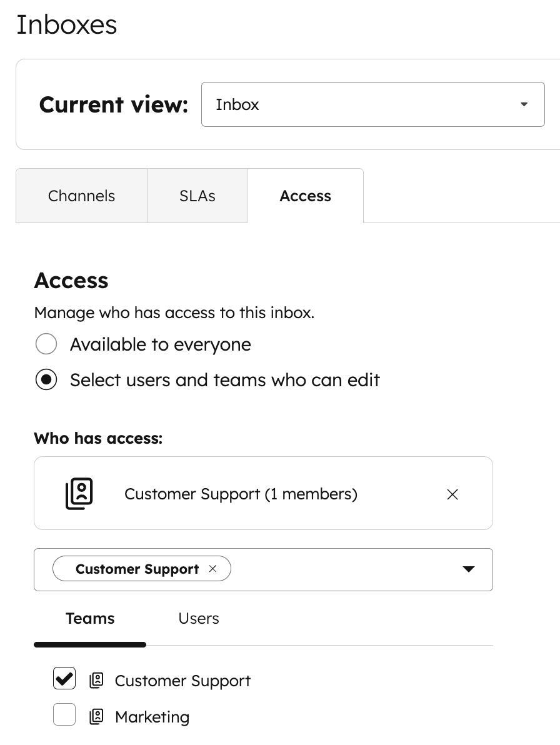This screenshot has width=560, height=745.
Task: Click team icon beside Marketing checkbox
Action: (96, 716)
